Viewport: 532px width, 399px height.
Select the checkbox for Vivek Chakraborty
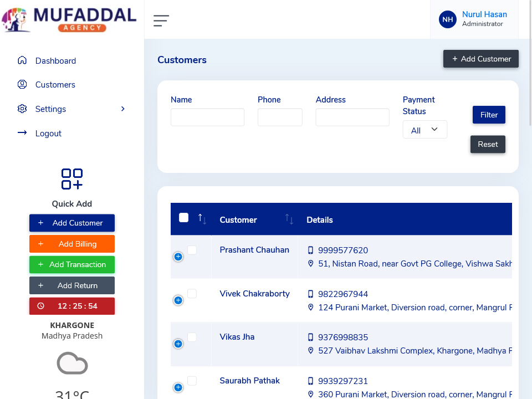pos(192,294)
